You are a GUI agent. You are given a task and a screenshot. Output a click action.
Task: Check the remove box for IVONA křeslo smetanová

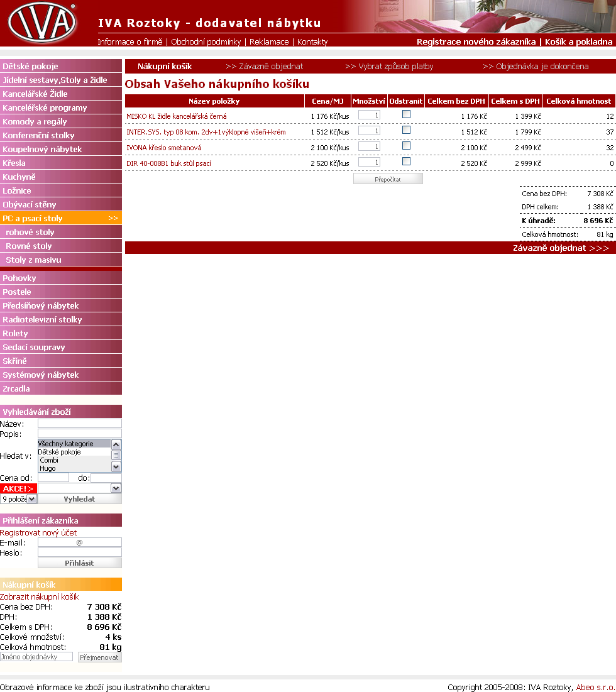406,146
